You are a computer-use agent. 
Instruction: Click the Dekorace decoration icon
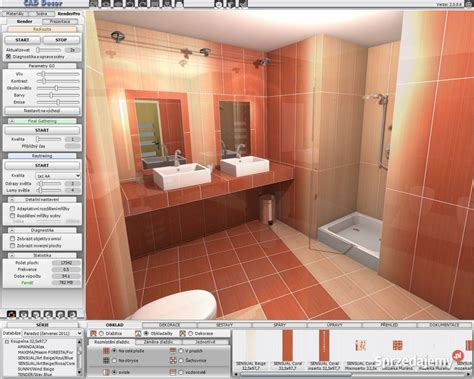click(182, 333)
